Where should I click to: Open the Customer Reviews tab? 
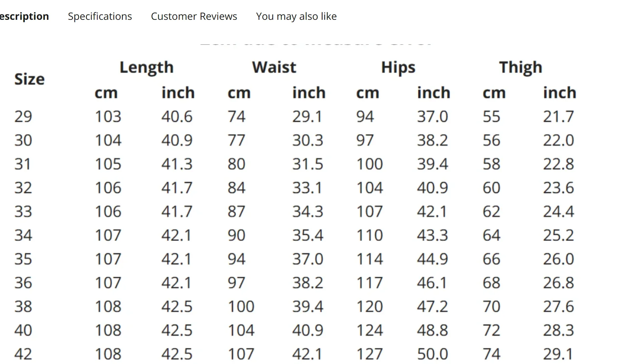pos(194,16)
